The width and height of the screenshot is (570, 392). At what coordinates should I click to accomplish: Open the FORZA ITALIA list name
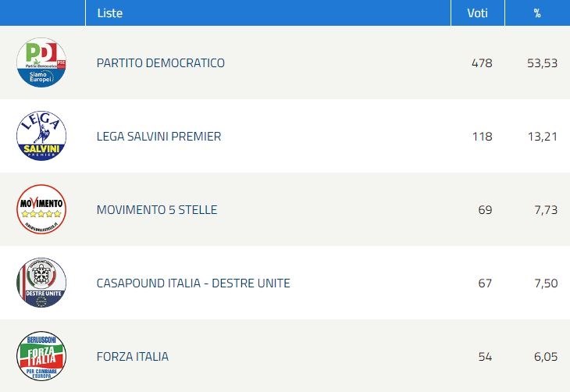[133, 356]
